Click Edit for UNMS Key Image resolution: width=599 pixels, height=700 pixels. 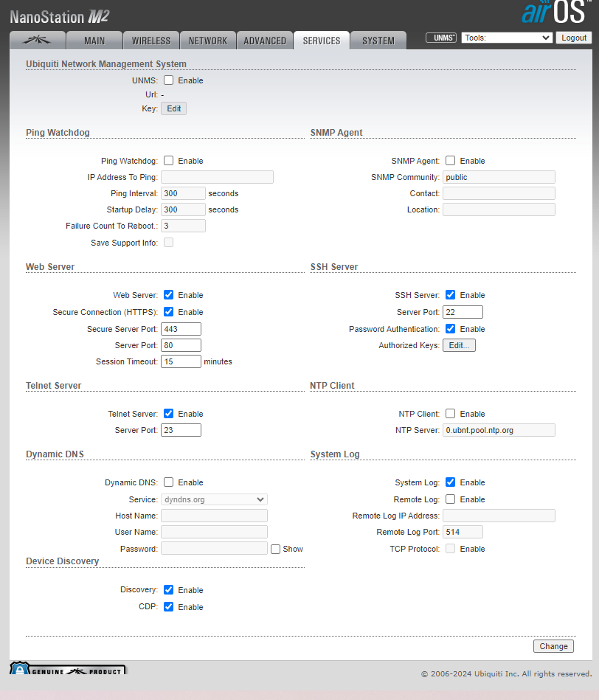[x=173, y=108]
